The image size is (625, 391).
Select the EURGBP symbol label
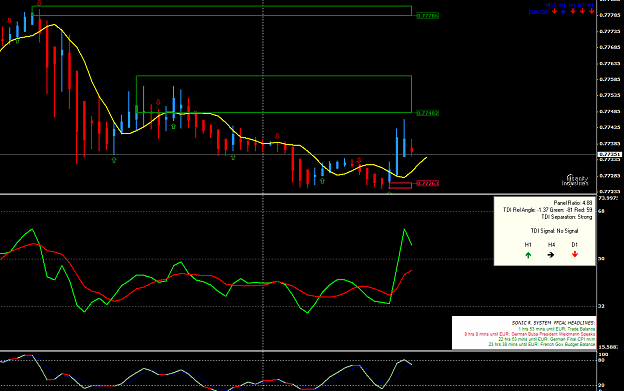538,12
